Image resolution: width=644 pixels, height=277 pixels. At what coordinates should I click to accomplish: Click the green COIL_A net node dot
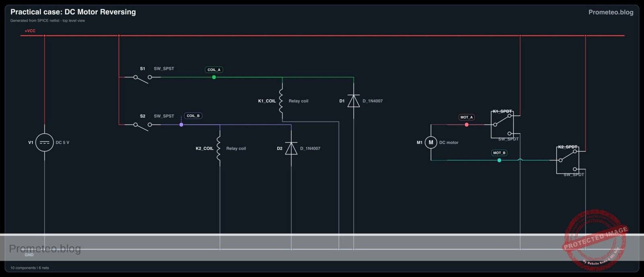point(214,77)
